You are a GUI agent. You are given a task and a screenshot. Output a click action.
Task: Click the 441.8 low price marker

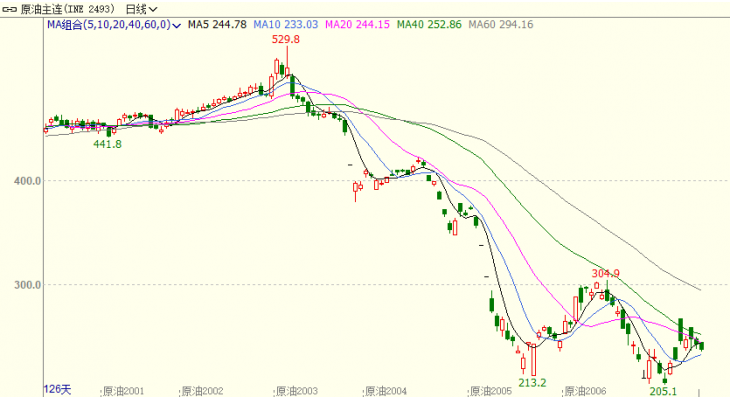107,144
